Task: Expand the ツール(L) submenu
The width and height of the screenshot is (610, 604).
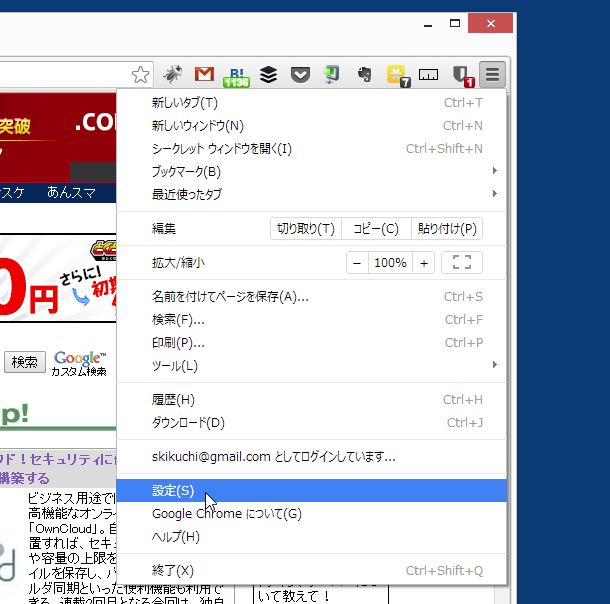Action: pos(311,365)
